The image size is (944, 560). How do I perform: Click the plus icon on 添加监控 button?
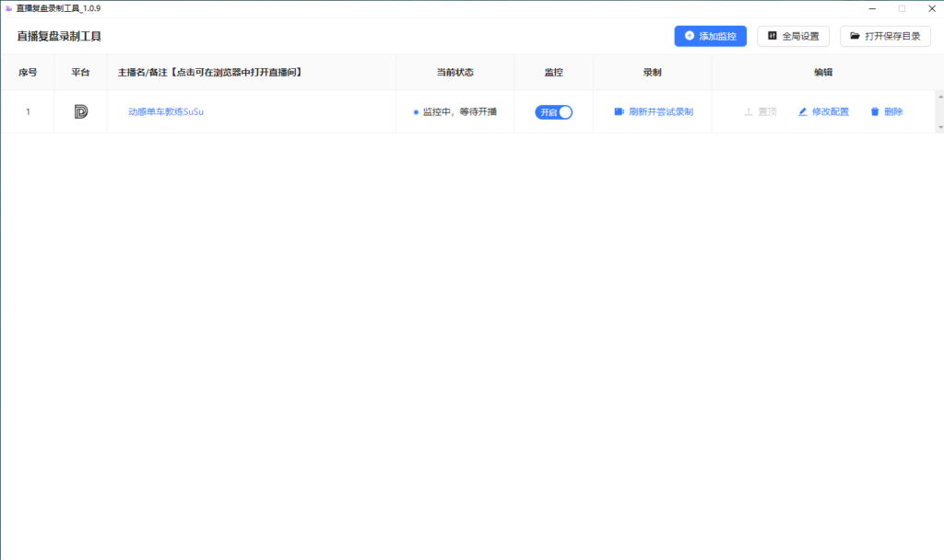click(x=689, y=36)
